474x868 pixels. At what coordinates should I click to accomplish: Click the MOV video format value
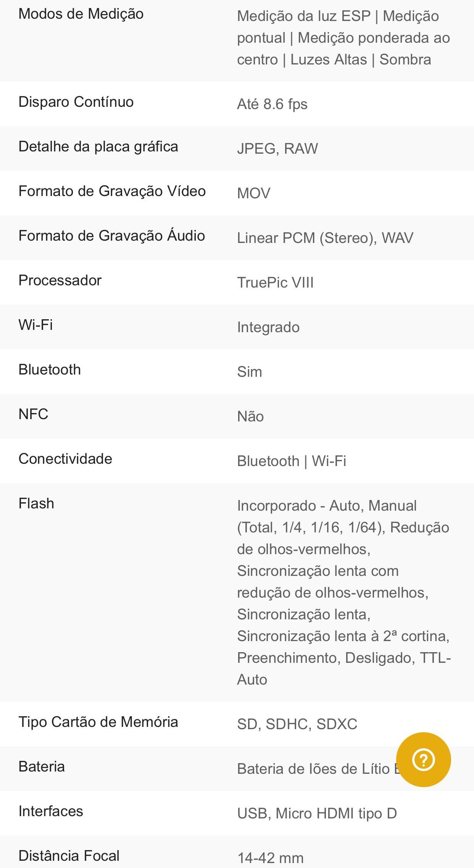point(253,193)
